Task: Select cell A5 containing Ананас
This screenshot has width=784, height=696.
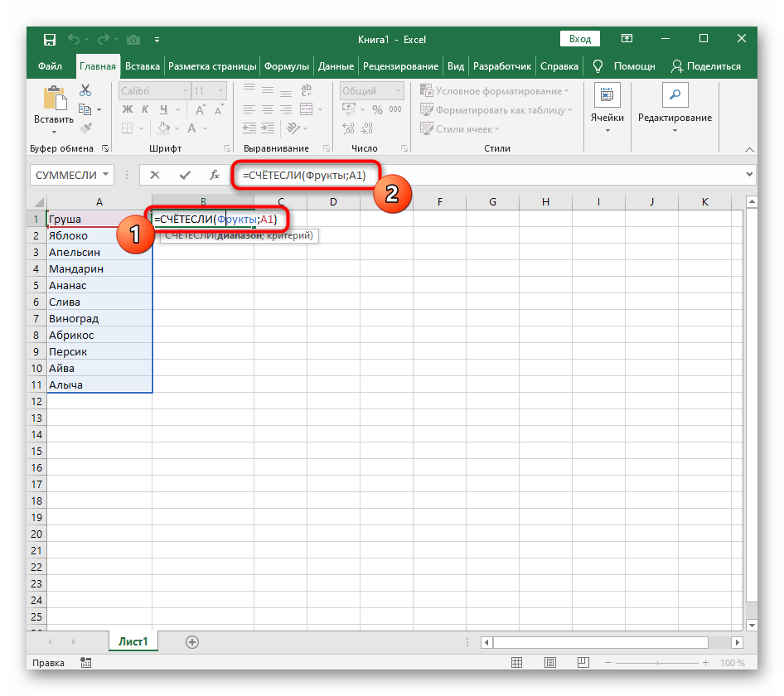Action: click(99, 285)
